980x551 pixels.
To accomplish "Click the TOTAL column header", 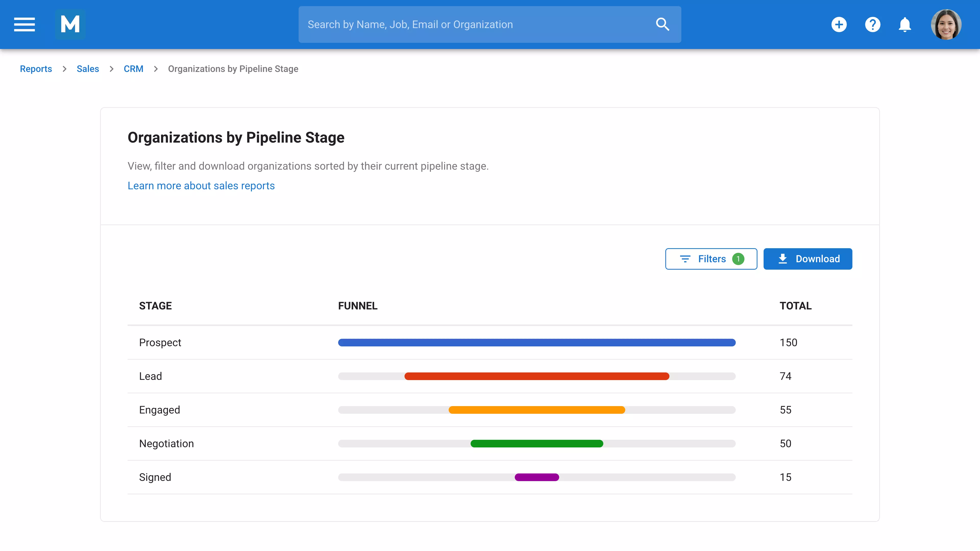I will (795, 306).
